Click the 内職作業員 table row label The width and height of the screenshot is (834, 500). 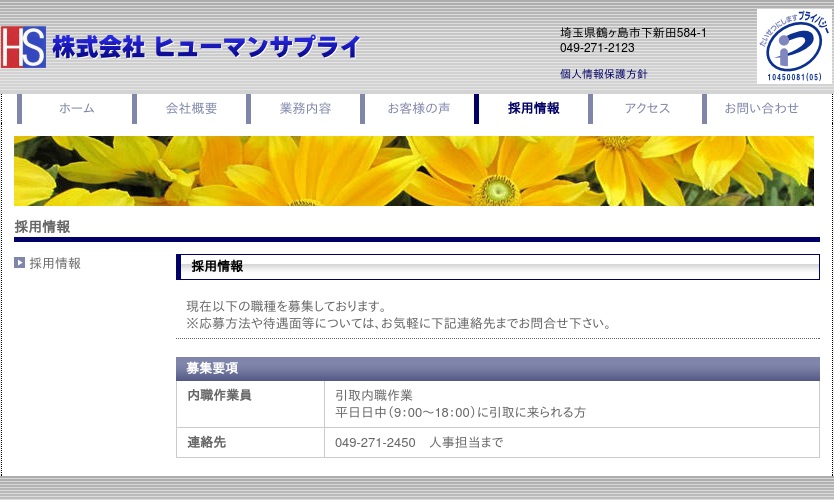click(x=219, y=395)
